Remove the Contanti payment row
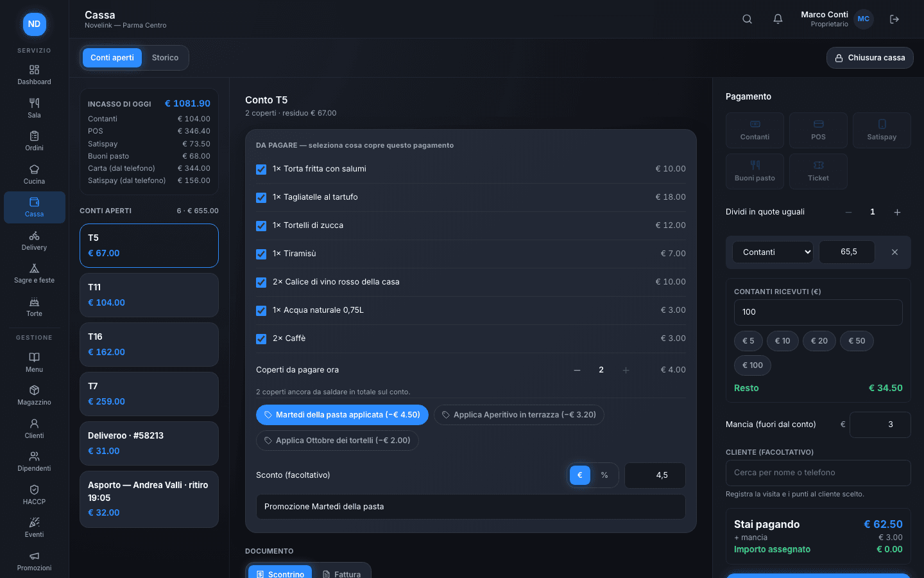Screen dimensions: 924x578 click(x=894, y=252)
